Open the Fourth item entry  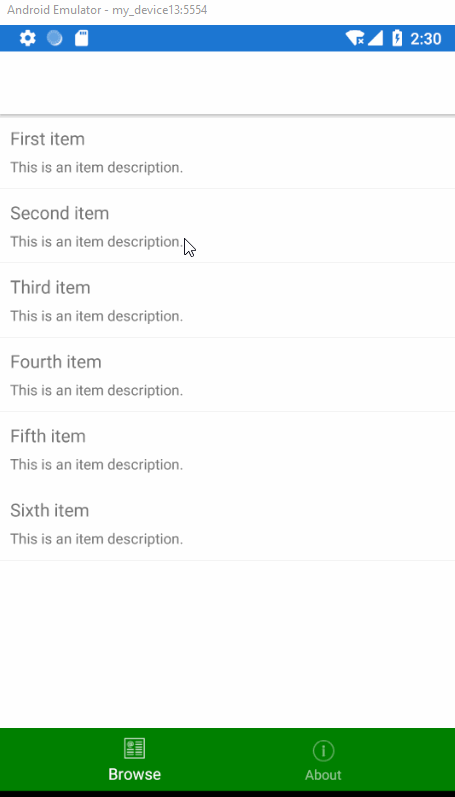[x=227, y=375]
